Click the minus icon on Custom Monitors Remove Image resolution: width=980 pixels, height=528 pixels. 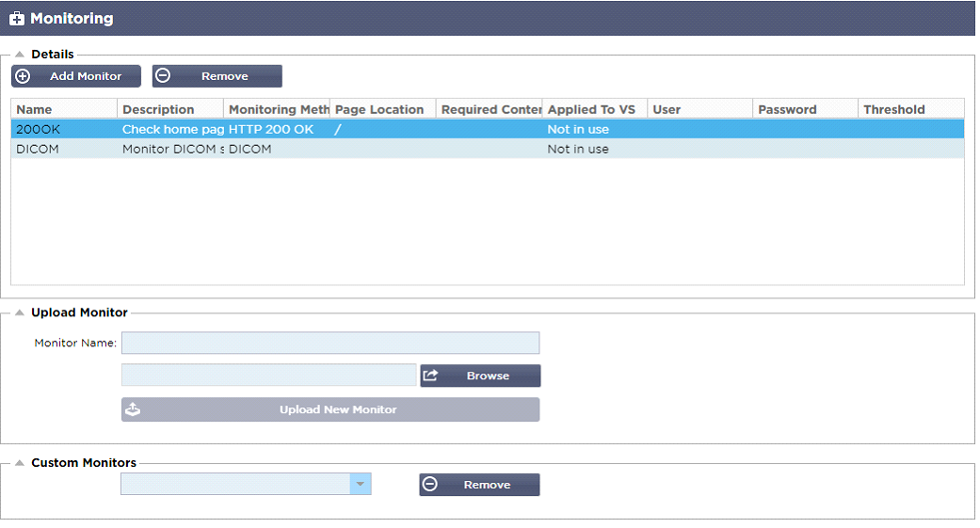tap(430, 485)
